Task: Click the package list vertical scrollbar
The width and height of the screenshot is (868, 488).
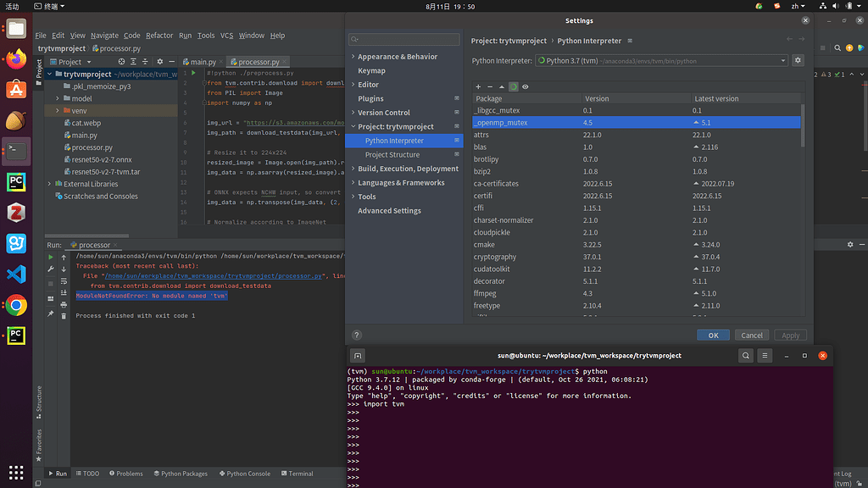Action: pos(803,127)
